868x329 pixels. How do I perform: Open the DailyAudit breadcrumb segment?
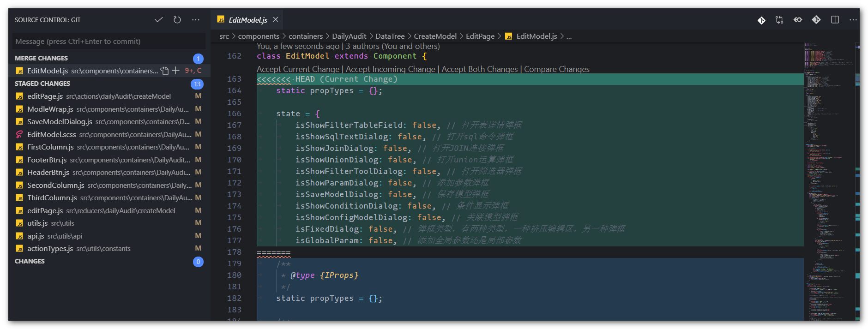click(x=349, y=36)
